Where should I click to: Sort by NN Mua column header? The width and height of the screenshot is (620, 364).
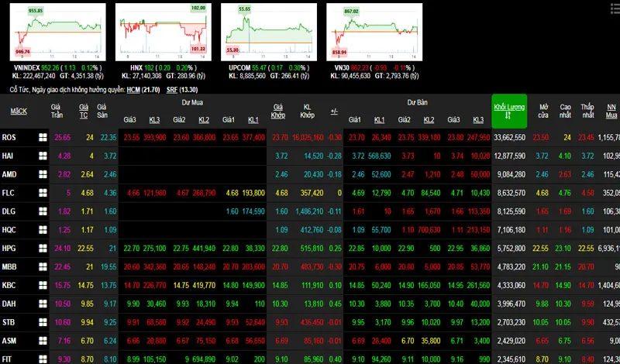click(x=611, y=111)
